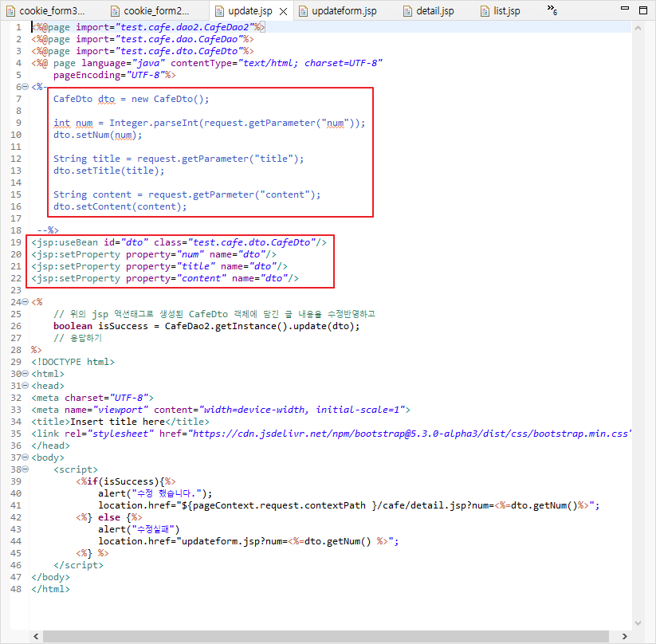The image size is (656, 644).
Task: Click the alert("수정실패") line
Action: coord(139,529)
